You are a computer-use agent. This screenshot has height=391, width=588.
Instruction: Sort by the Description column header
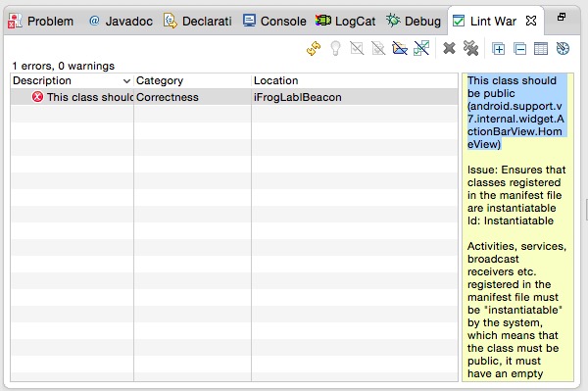click(72, 80)
